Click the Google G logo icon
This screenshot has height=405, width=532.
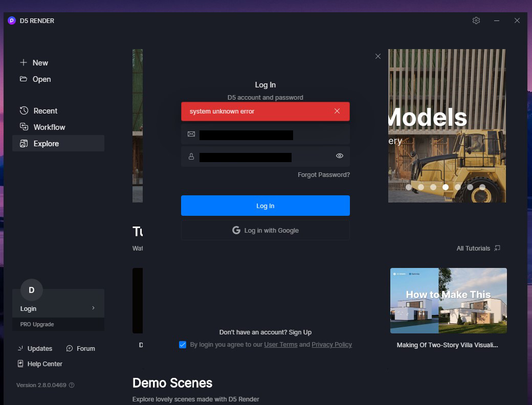click(236, 230)
